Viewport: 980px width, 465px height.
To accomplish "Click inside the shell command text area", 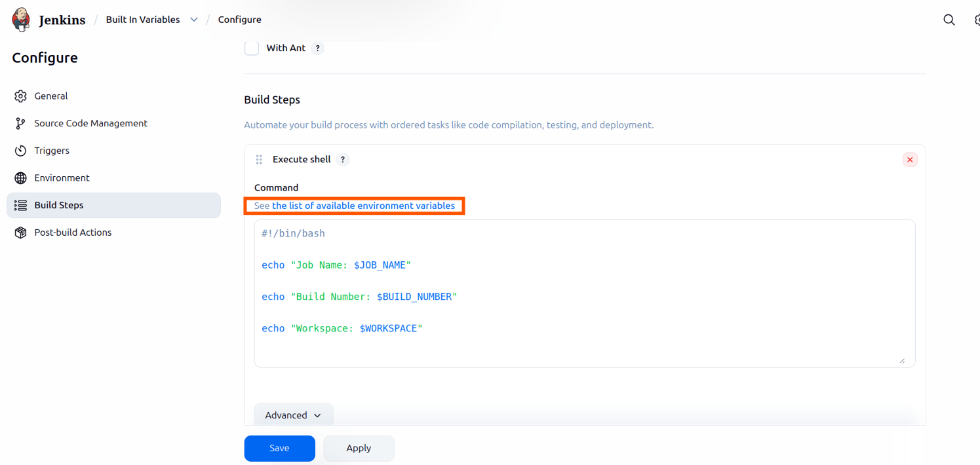I will tap(583, 293).
